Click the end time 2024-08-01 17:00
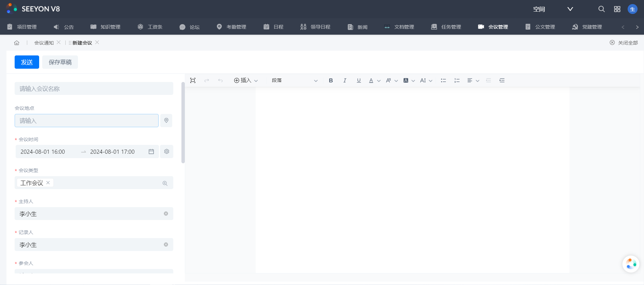This screenshot has height=285, width=644. pos(112,152)
